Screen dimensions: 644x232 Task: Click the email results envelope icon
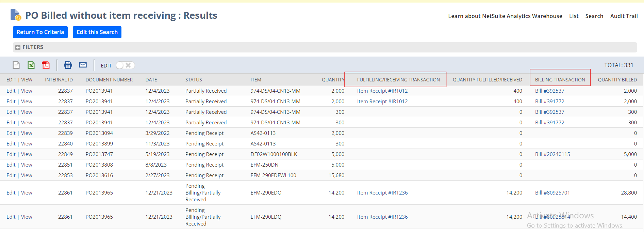click(83, 65)
